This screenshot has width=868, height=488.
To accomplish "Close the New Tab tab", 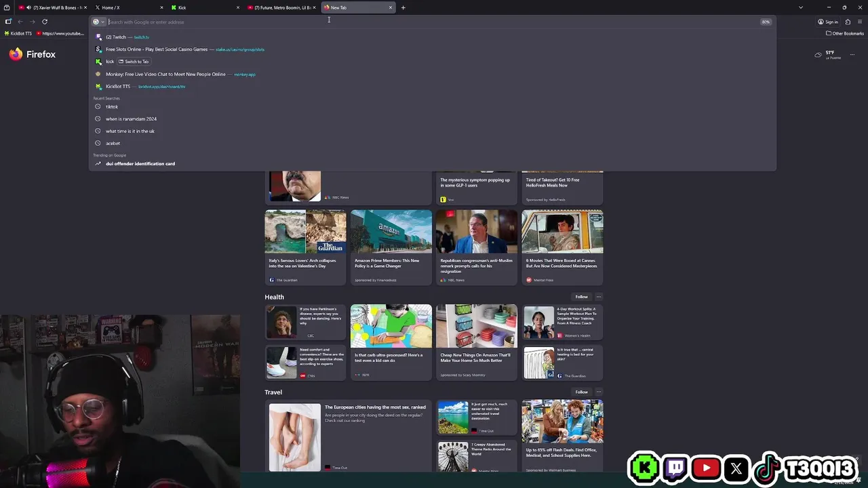I will click(391, 7).
